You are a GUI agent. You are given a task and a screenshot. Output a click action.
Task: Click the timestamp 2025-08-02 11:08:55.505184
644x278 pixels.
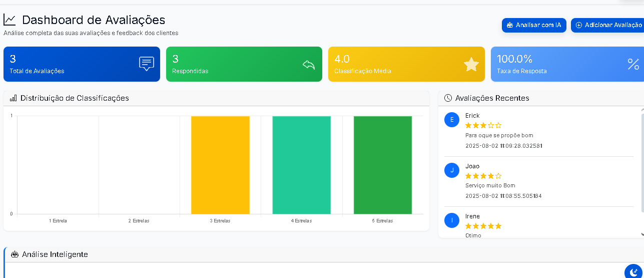[503, 196]
